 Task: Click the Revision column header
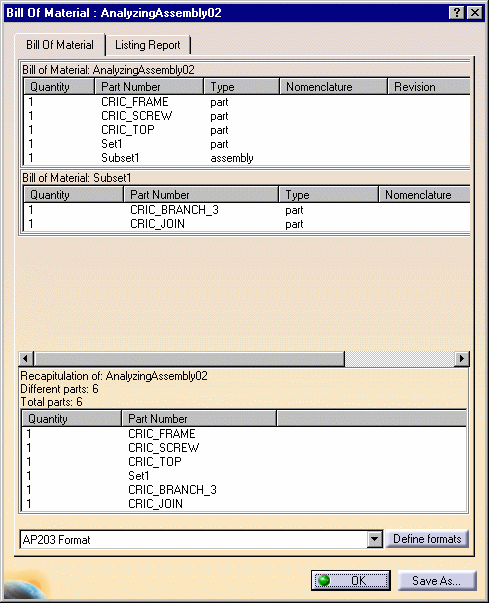(x=429, y=87)
